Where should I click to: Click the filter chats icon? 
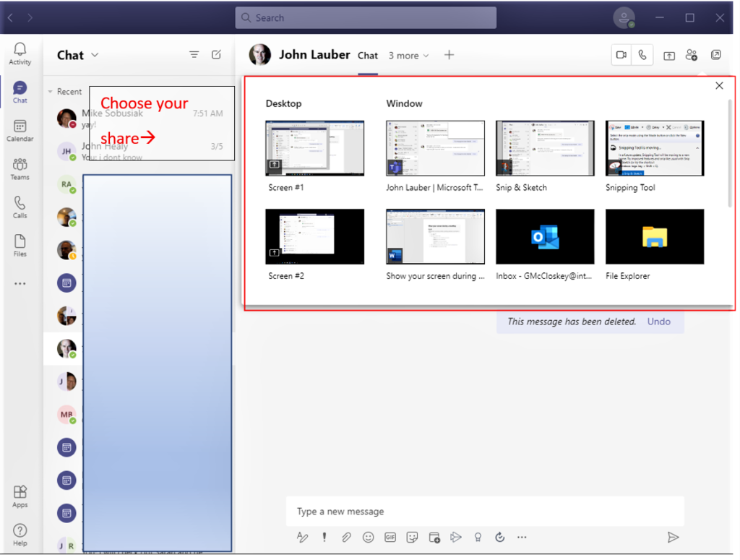coord(194,55)
